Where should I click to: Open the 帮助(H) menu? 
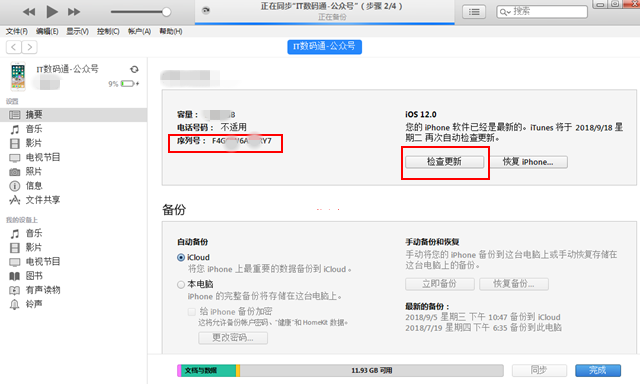click(x=171, y=31)
